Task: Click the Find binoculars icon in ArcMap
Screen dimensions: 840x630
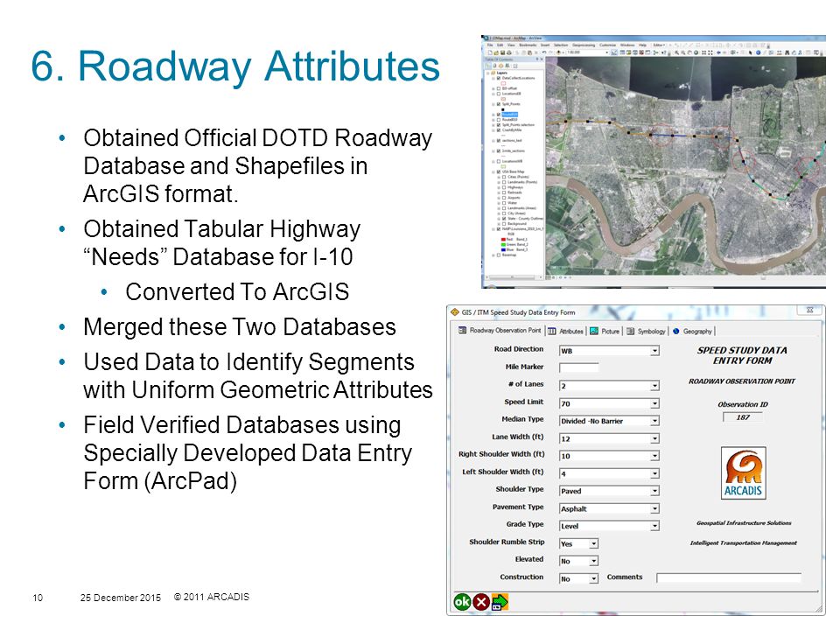Action: pyautogui.click(x=786, y=52)
